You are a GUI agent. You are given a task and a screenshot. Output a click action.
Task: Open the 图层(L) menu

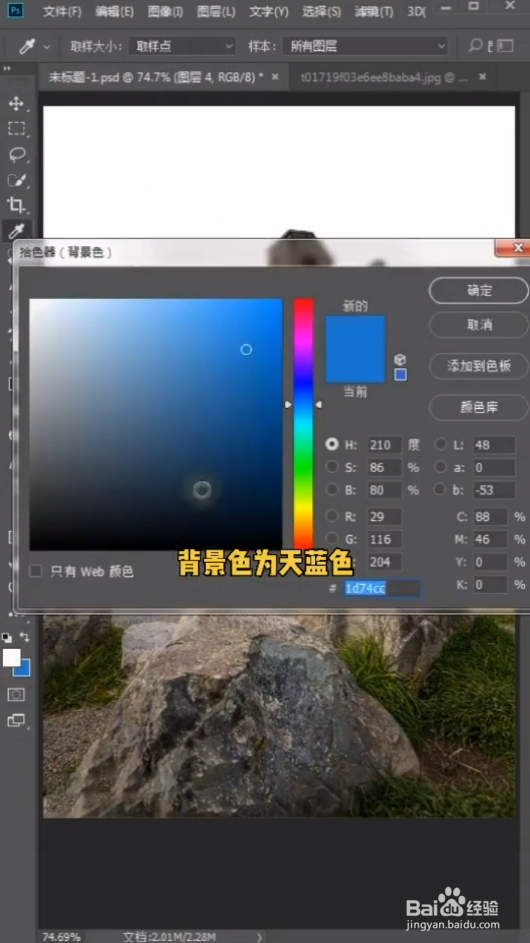[216, 11]
